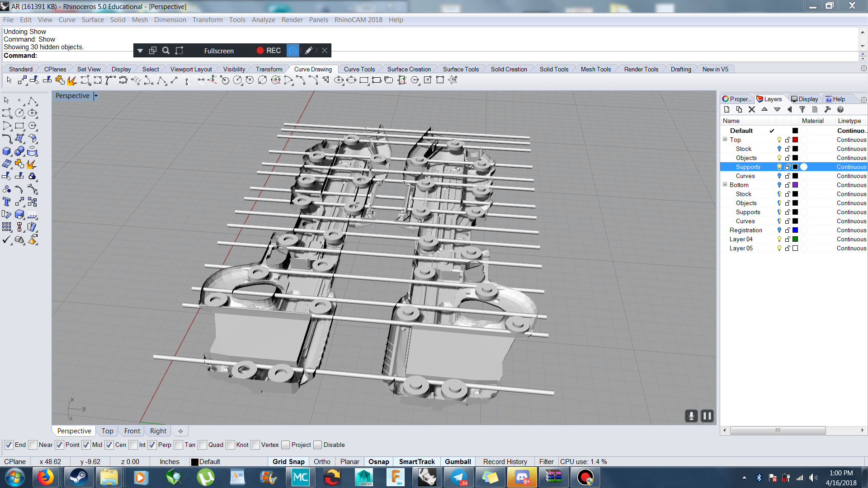Toggle the End osnap checkbox

click(9, 445)
